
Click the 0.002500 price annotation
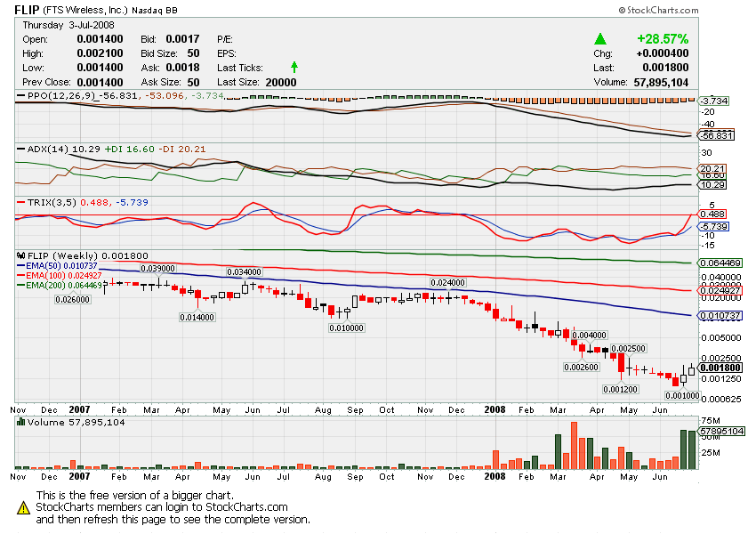point(628,349)
